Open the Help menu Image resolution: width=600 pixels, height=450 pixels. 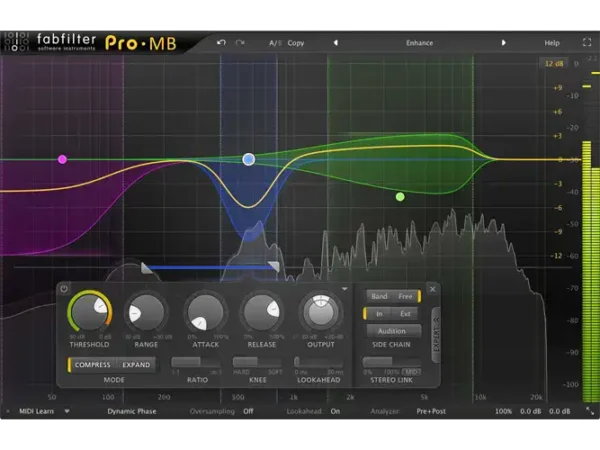tap(552, 43)
